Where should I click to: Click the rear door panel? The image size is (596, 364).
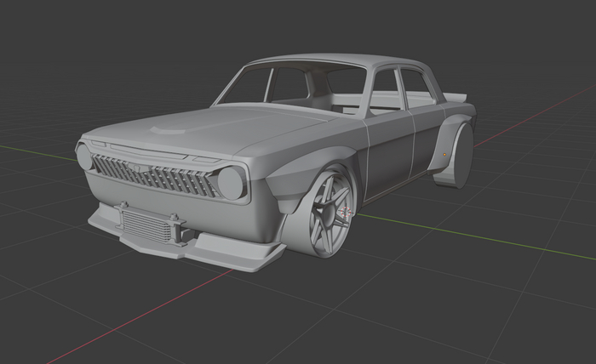tap(426, 140)
